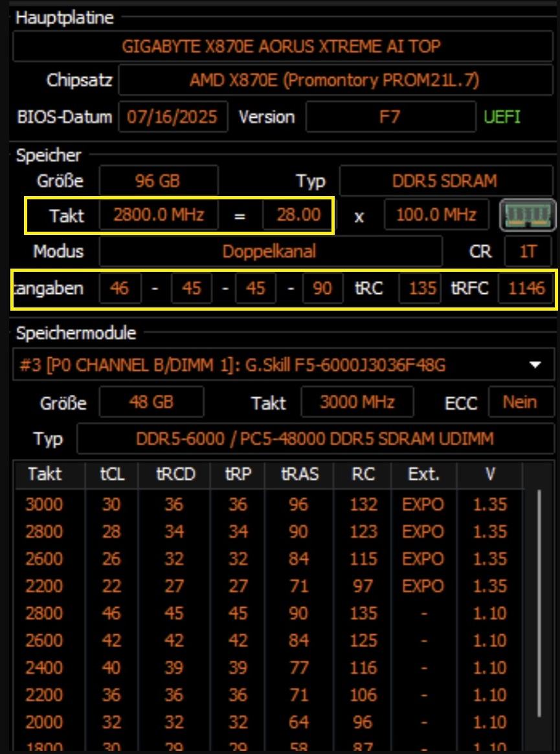Click the Ext. column header

pyautogui.click(x=424, y=474)
